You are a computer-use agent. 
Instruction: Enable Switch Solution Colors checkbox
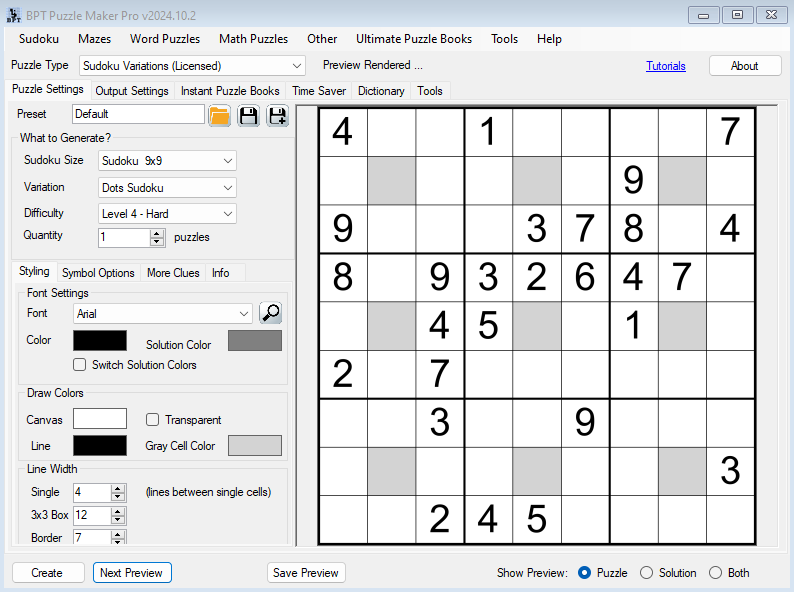pos(80,365)
